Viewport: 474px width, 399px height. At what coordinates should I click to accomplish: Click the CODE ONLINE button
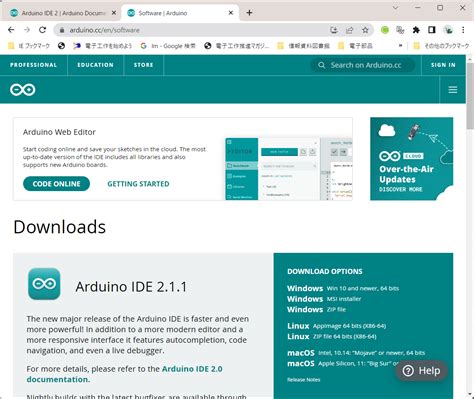click(x=56, y=184)
